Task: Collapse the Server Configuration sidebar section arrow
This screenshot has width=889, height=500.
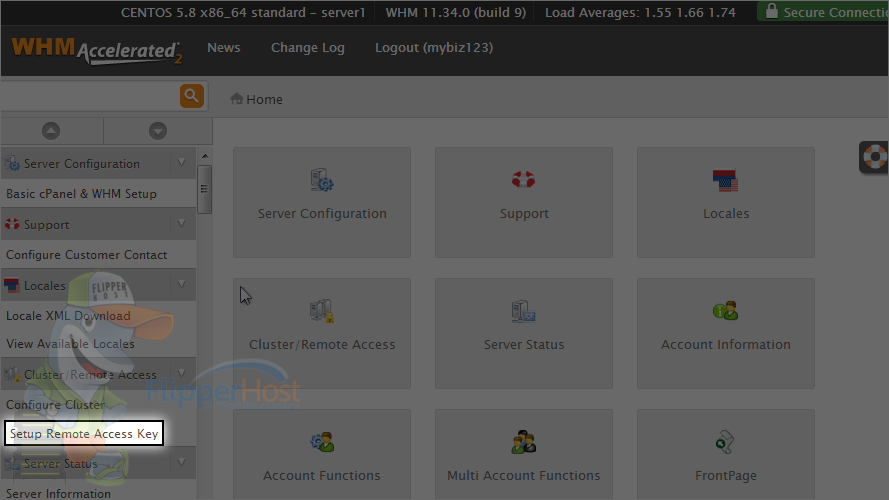Action: pyautogui.click(x=181, y=163)
